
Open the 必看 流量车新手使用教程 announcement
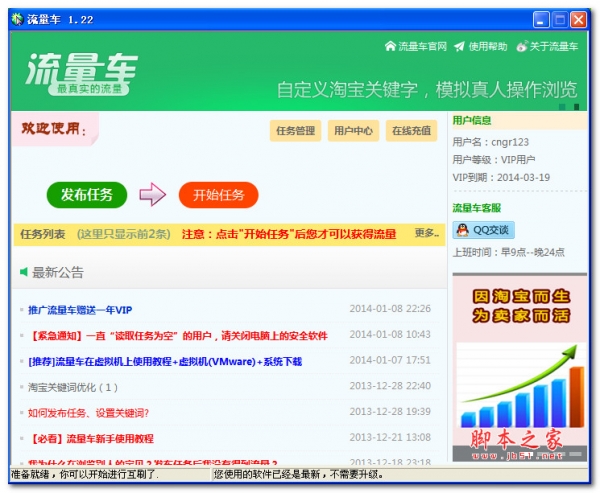click(91, 438)
